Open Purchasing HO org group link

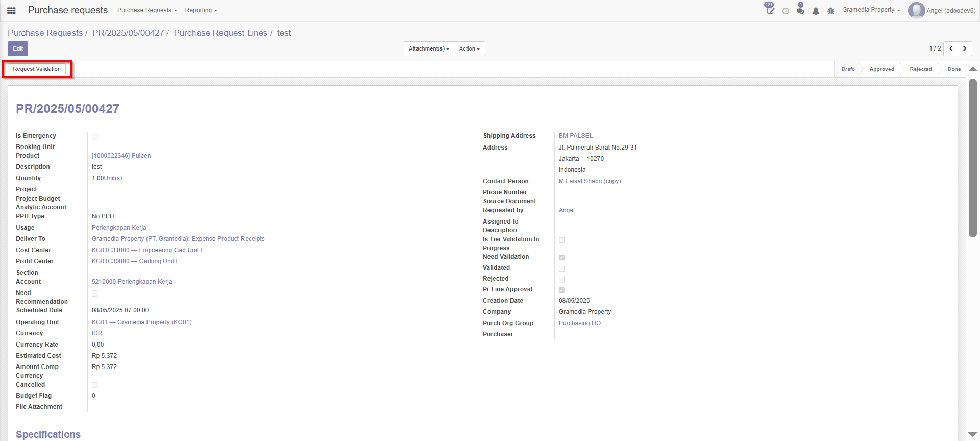click(x=580, y=323)
